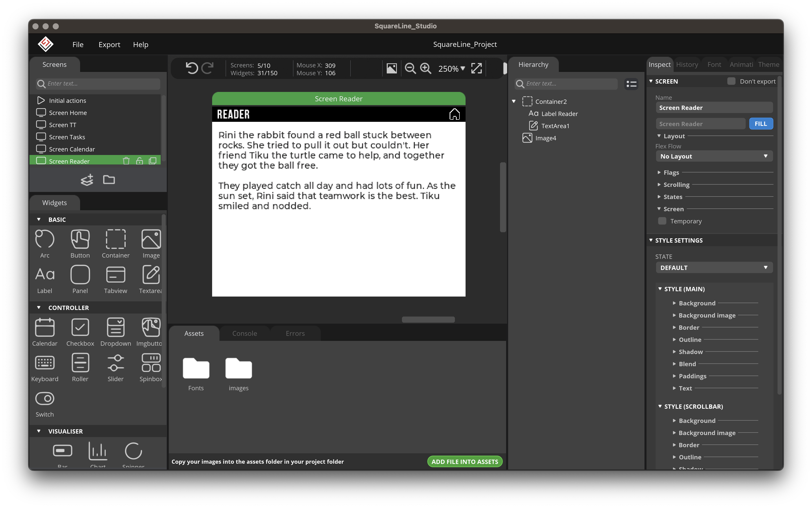Select the Dropdown widget
This screenshot has width=812, height=508.
coord(116,332)
